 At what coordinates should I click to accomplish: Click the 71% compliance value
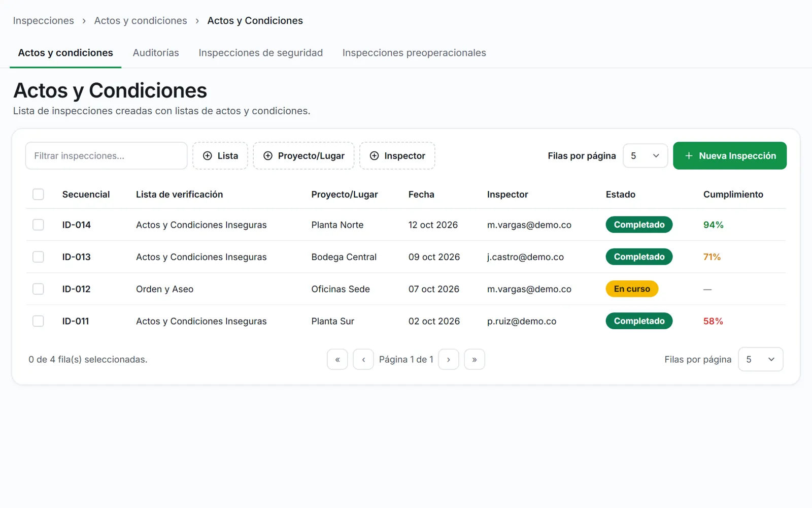pyautogui.click(x=712, y=257)
